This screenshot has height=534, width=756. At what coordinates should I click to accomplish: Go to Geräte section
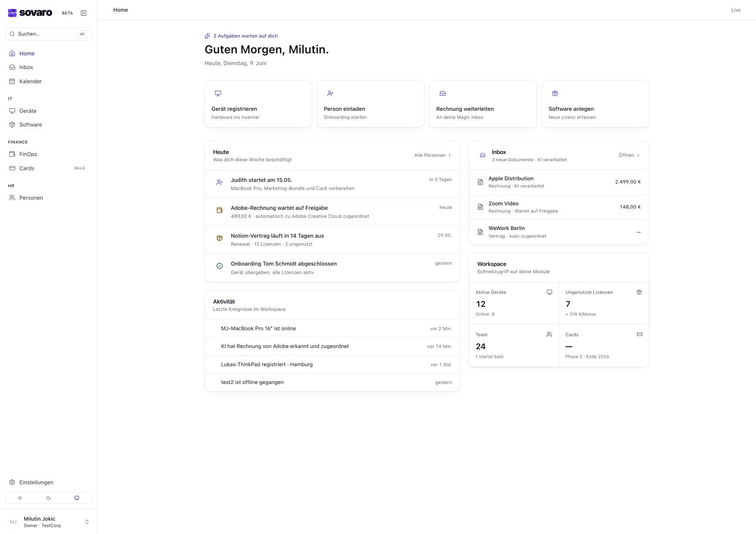pos(48,111)
